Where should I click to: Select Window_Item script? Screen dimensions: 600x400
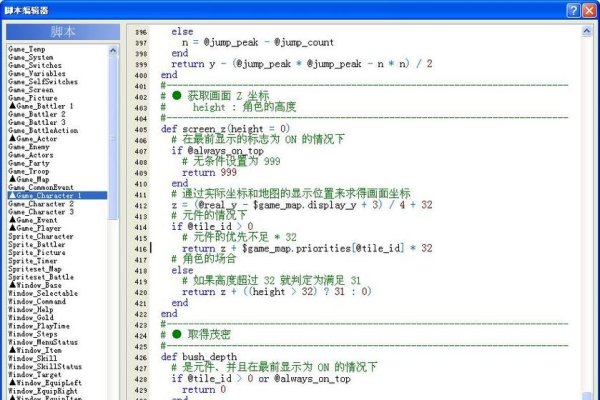[x=35, y=350]
